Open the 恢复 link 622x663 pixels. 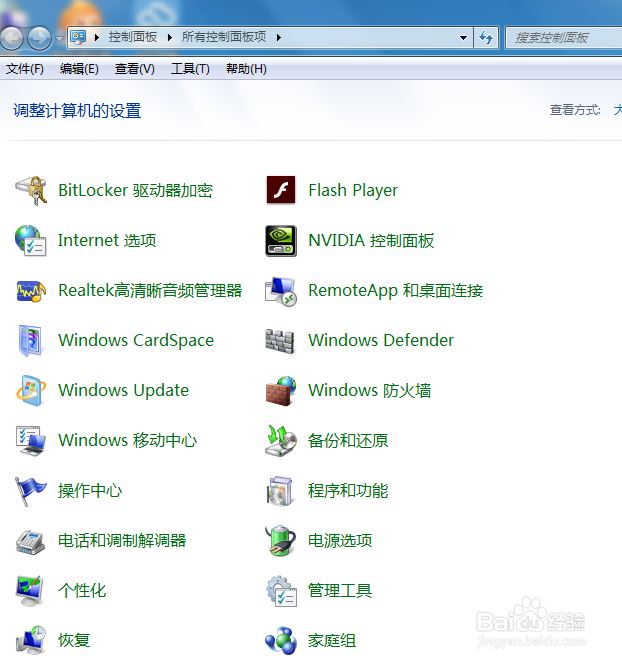tap(74, 641)
